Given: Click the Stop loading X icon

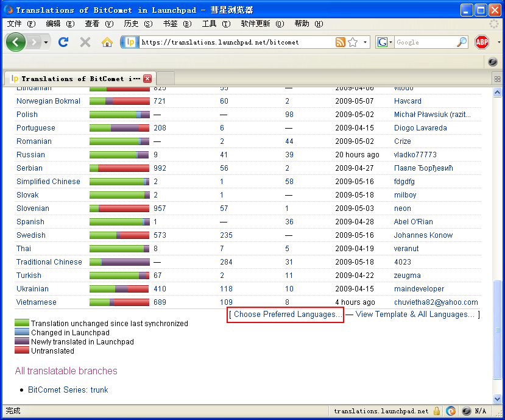Looking at the screenshot, I should pyautogui.click(x=85, y=42).
